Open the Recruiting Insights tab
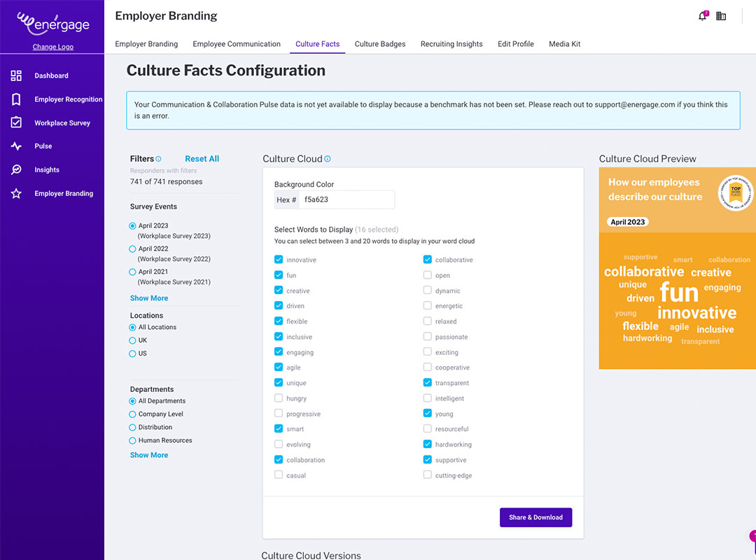 [x=451, y=44]
